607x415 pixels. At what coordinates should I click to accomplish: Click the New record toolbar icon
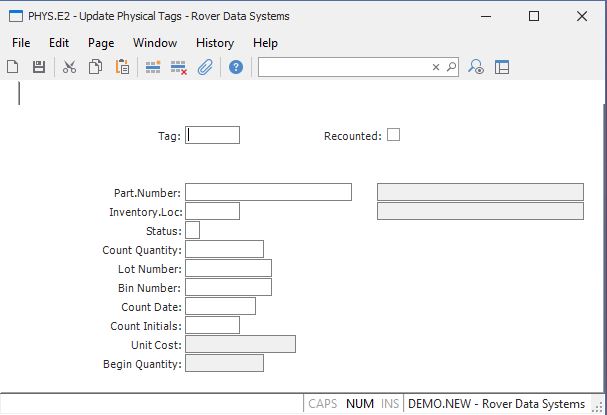pos(13,67)
